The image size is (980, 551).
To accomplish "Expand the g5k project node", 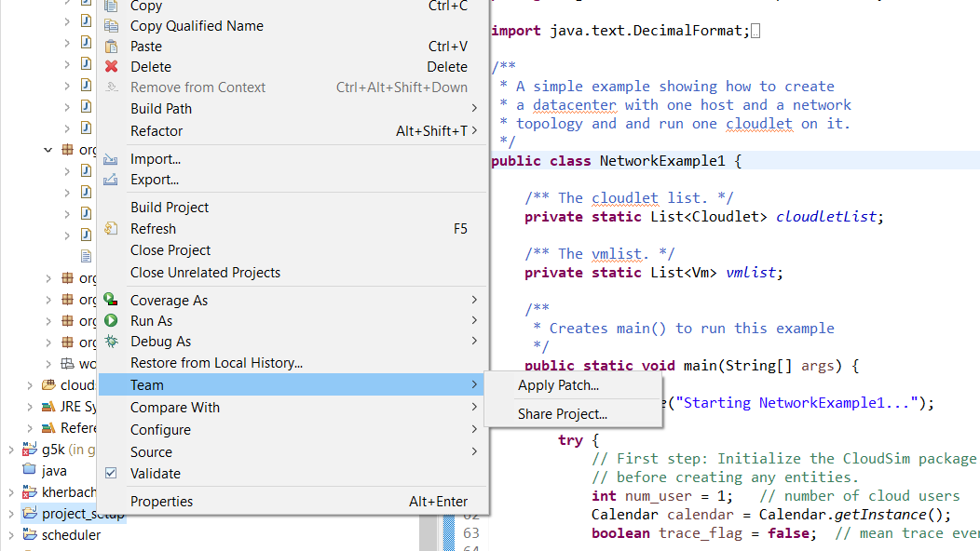I will point(10,450).
